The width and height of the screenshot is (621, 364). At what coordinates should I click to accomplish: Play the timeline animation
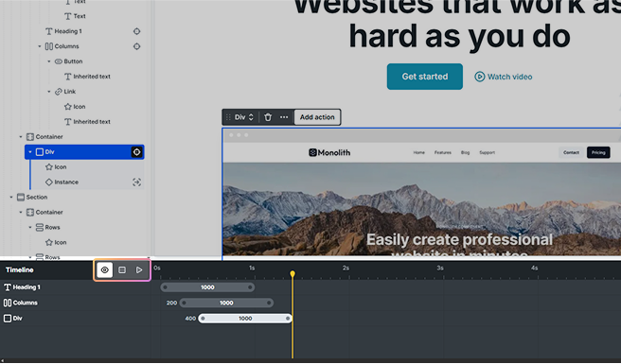pyautogui.click(x=139, y=270)
